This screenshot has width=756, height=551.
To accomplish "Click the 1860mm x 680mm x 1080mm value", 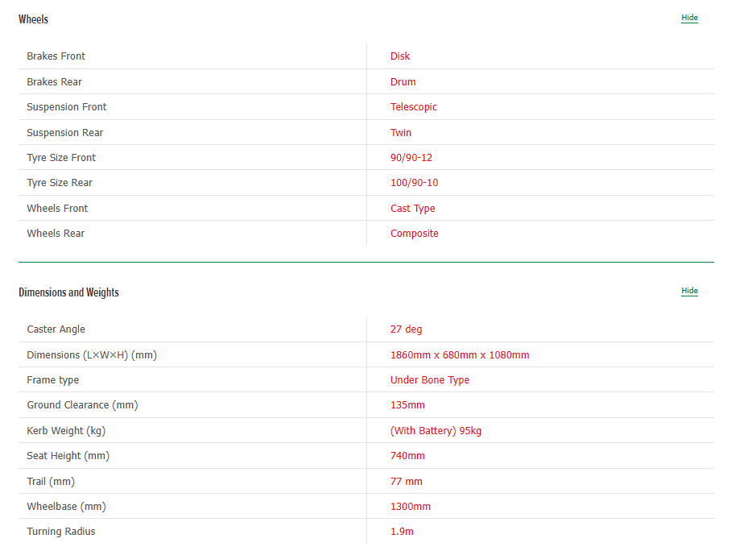I will point(460,355).
